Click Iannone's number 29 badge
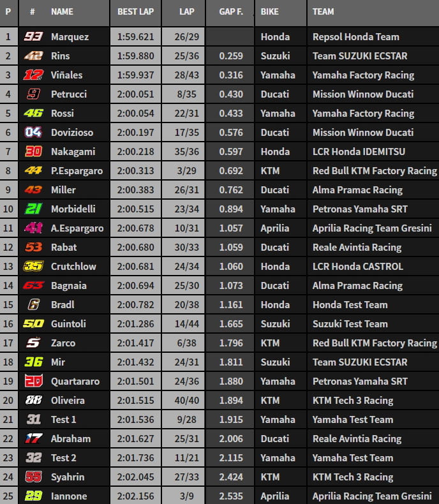 tap(33, 496)
